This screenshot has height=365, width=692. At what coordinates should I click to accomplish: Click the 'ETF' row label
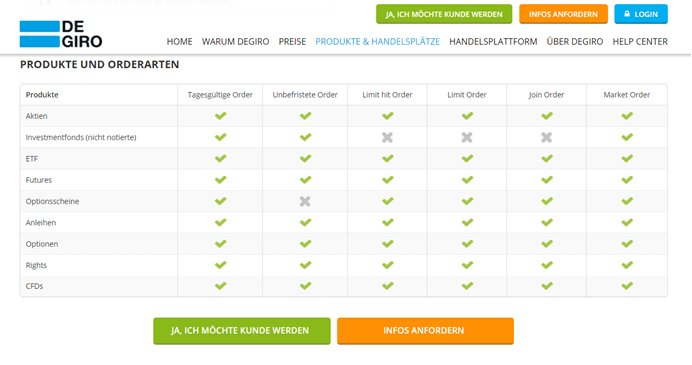[31, 158]
